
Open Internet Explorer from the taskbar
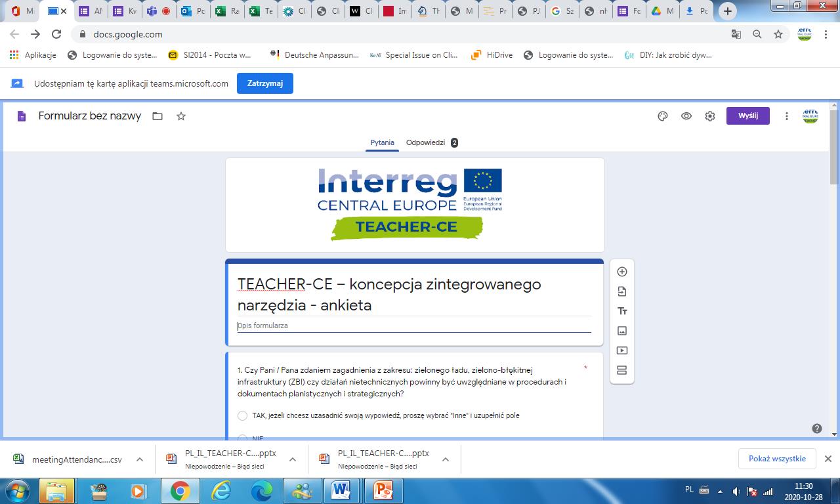click(221, 491)
